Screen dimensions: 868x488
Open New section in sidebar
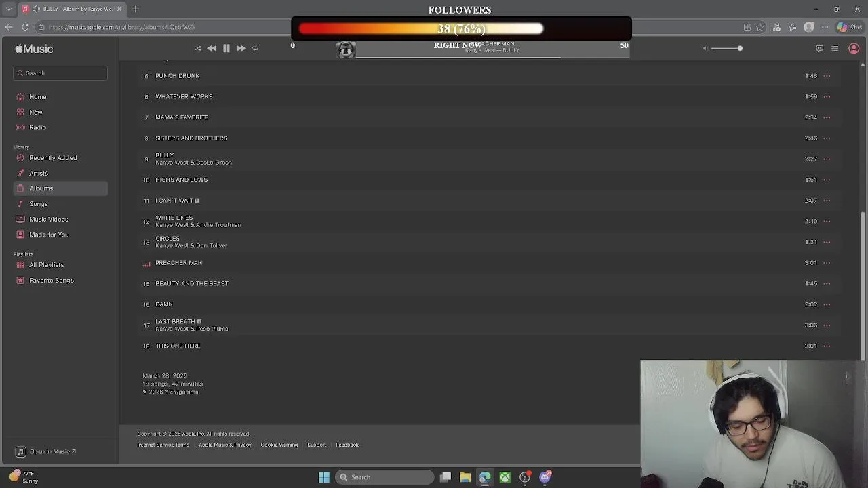coord(36,113)
